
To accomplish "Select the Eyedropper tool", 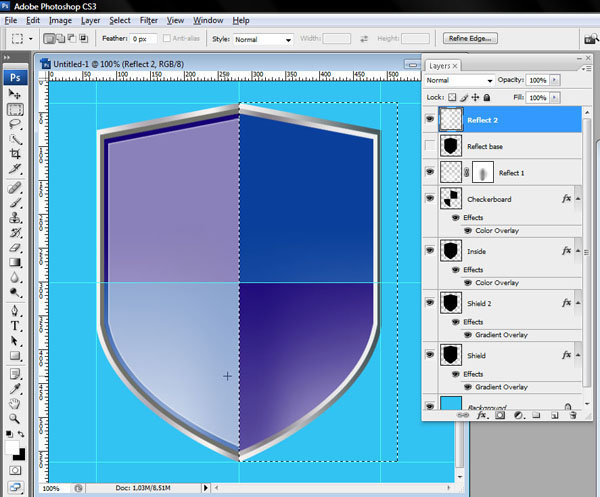I will [15, 389].
